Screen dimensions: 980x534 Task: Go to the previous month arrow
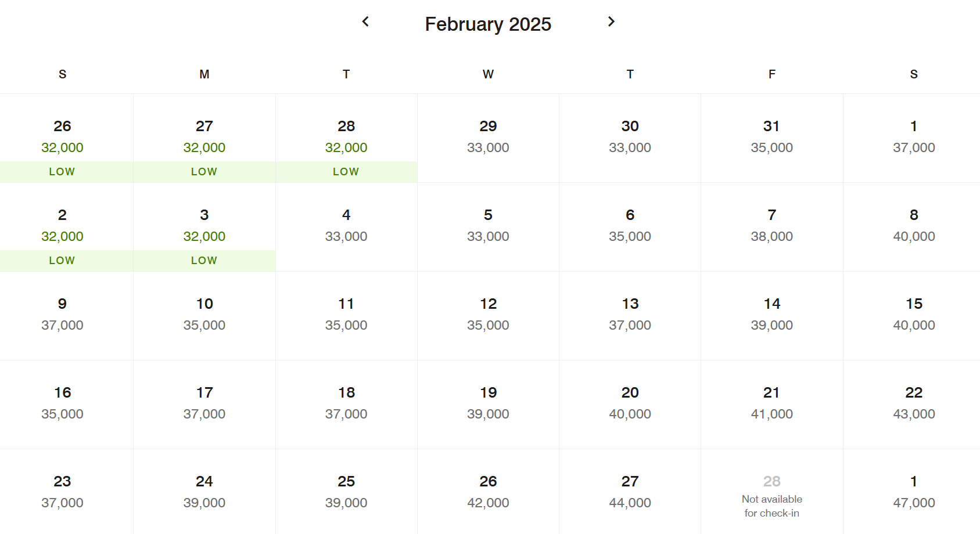point(365,22)
